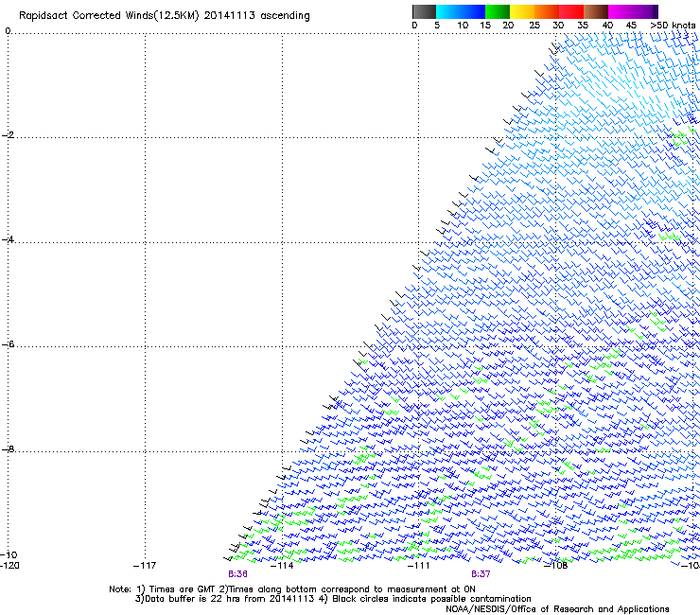This screenshot has height=615, width=700.
Task: Click the longitude axis label '-120'
Action: click(x=9, y=566)
